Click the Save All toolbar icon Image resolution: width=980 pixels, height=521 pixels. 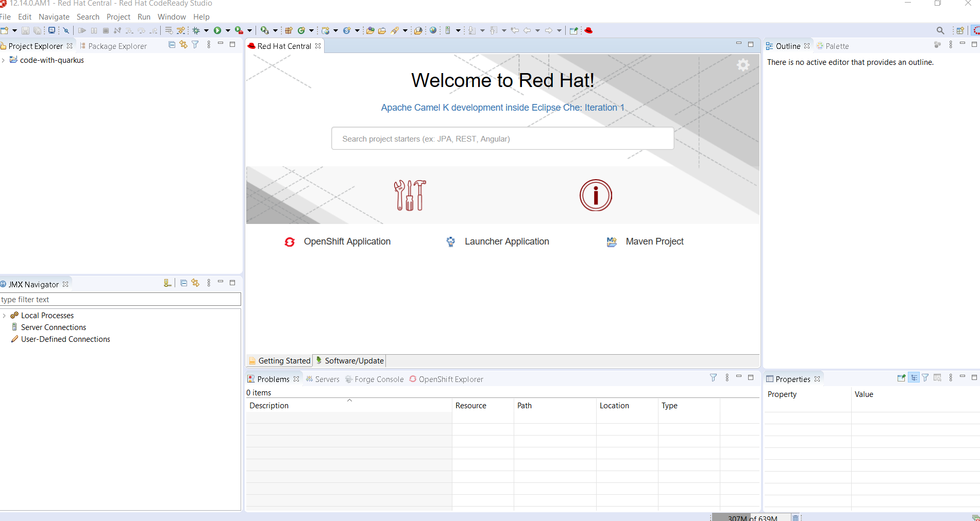click(x=37, y=31)
